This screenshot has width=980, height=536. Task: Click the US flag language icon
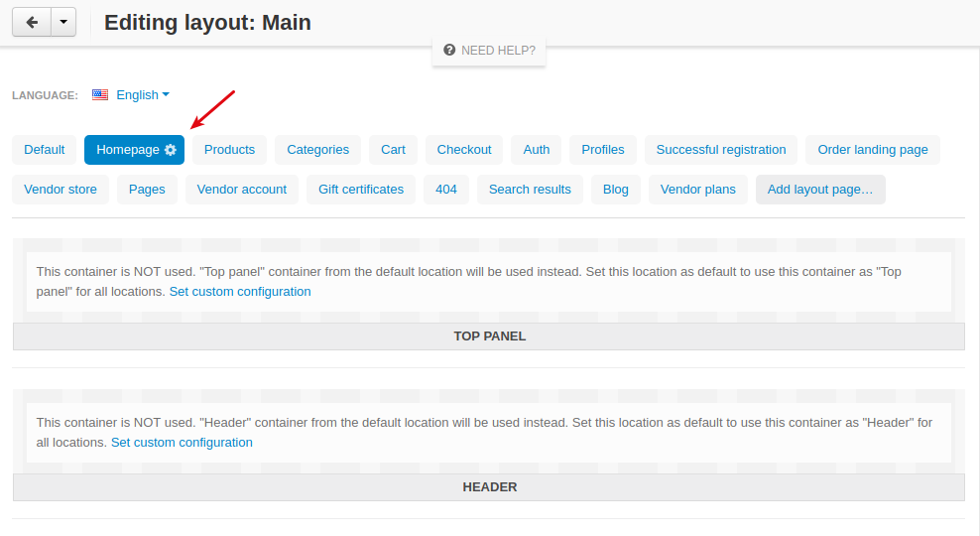[x=100, y=95]
